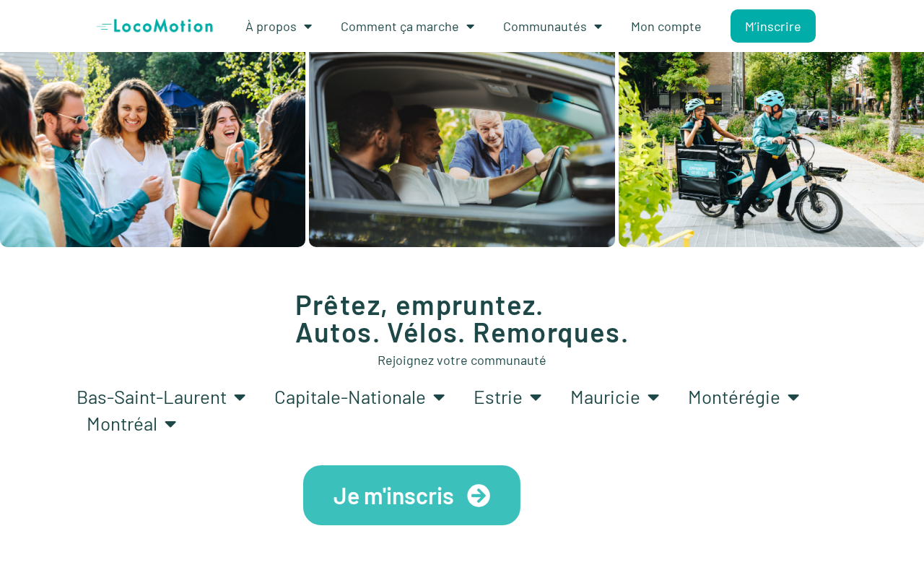
Task: Click the photo of people laughing
Action: (x=152, y=150)
